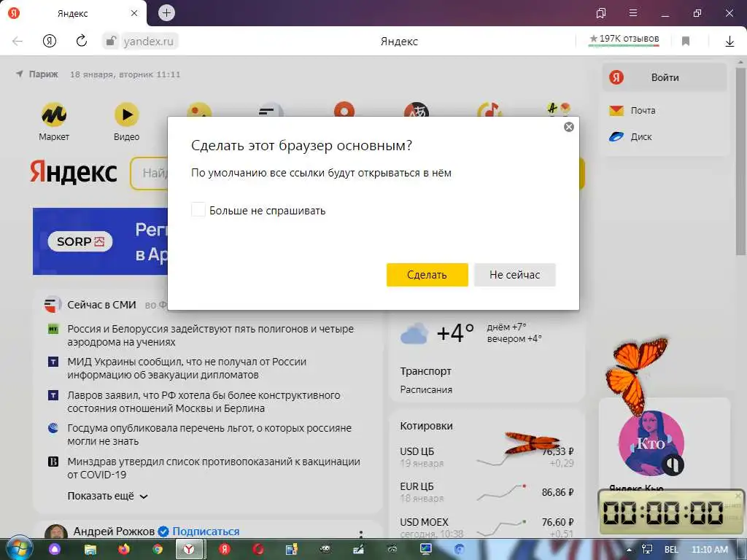Open Chrome from the taskbar
747x560 pixels.
pos(158,549)
